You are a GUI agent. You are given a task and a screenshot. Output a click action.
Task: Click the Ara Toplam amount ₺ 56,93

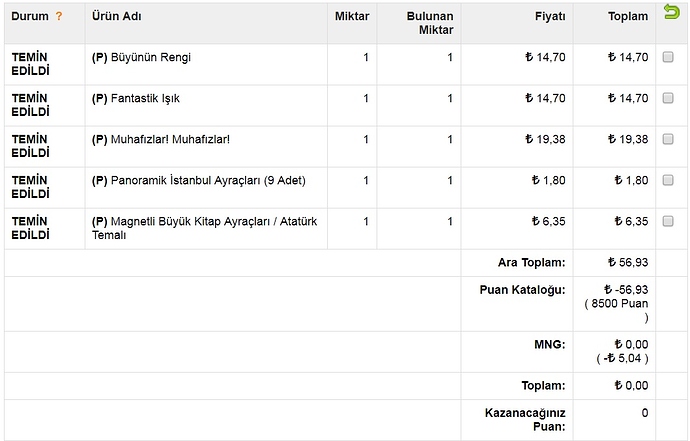tap(628, 262)
